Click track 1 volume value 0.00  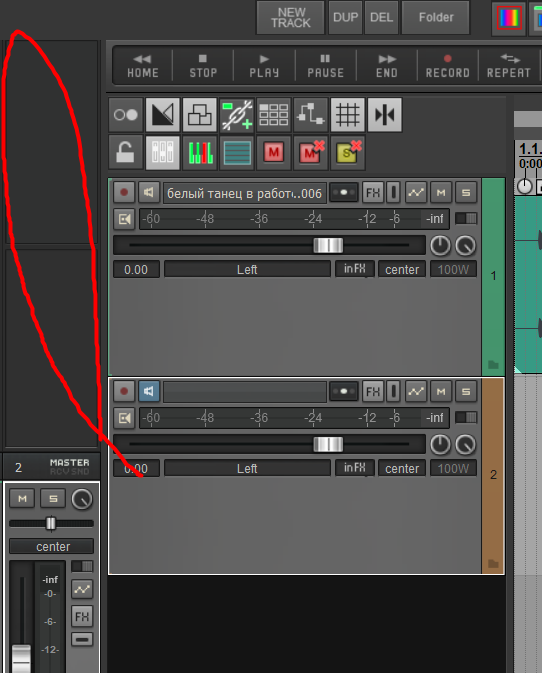tap(136, 270)
